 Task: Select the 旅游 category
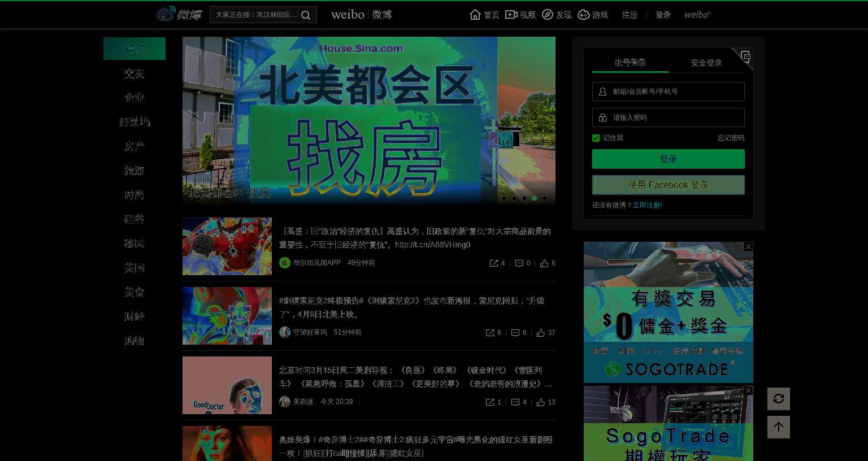click(134, 170)
